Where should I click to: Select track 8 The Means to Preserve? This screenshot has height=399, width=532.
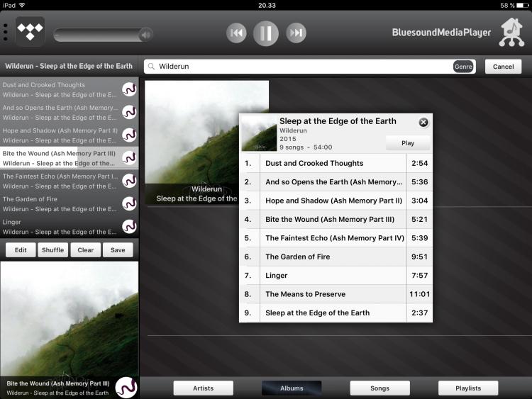(x=336, y=294)
